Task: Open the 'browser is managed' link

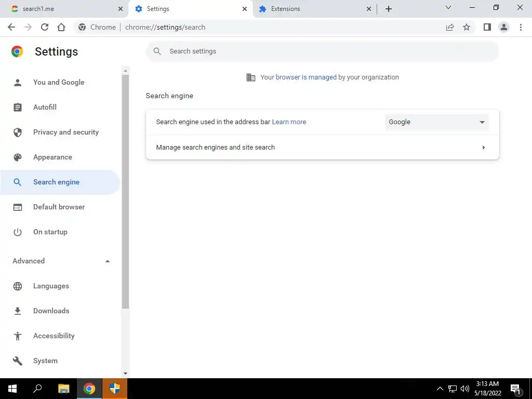Action: tap(306, 77)
